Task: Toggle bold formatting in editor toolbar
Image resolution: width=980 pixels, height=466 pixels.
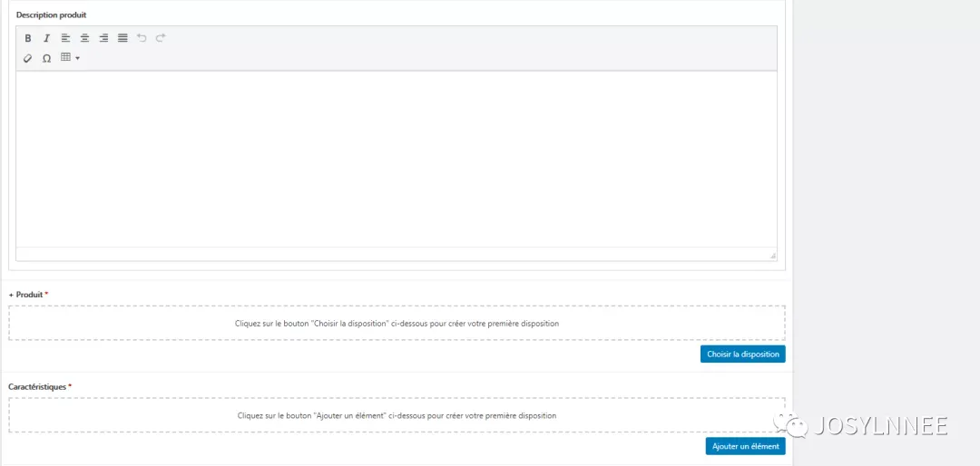Action: coord(27,38)
